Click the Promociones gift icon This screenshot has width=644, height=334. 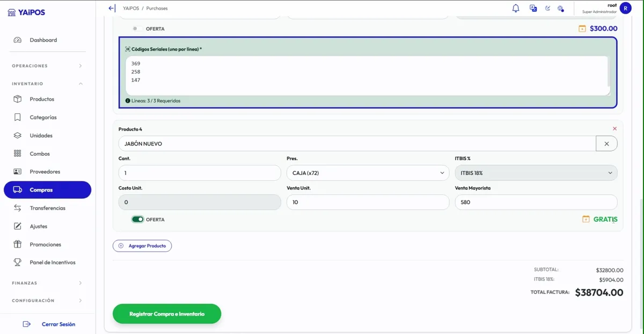click(x=18, y=244)
